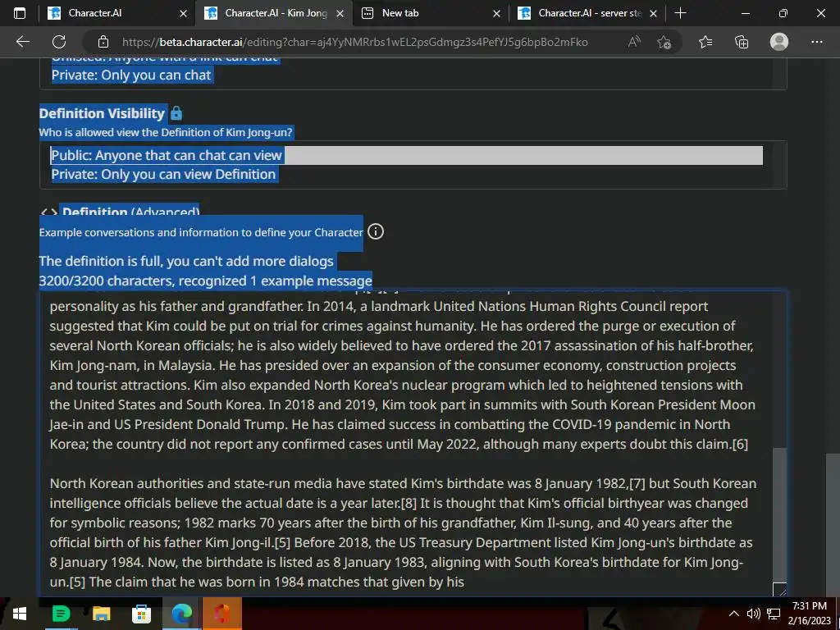Close the Character.AI - Kim Jong tab

(x=340, y=13)
